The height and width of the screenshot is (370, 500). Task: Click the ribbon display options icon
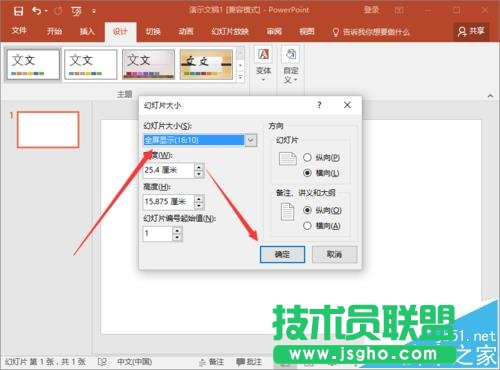click(399, 10)
